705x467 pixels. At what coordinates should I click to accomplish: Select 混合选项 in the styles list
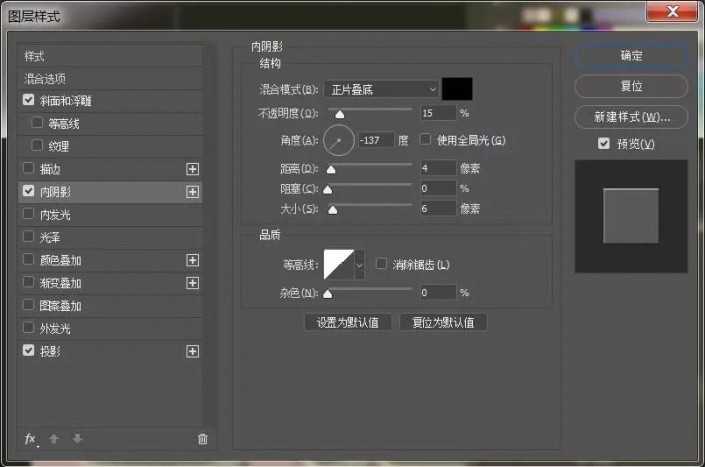[46, 78]
